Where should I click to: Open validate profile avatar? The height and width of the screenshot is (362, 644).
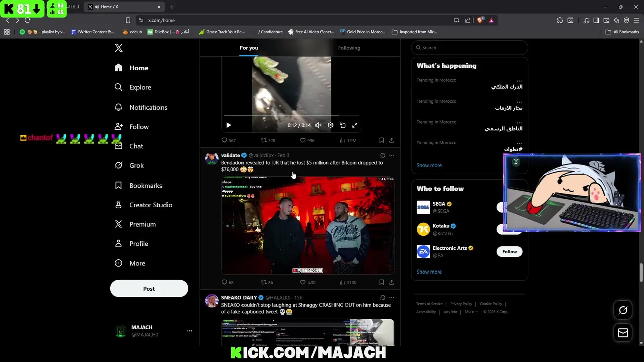(x=212, y=159)
